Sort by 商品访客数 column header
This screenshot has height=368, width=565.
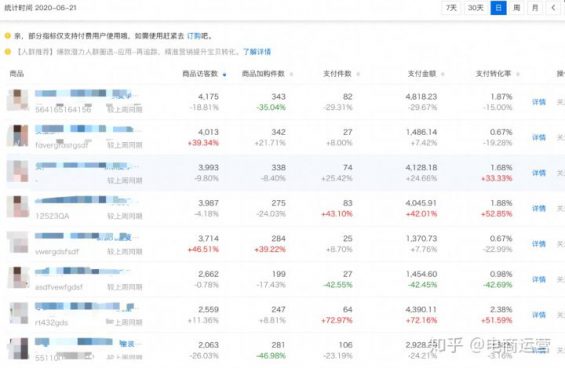click(204, 74)
